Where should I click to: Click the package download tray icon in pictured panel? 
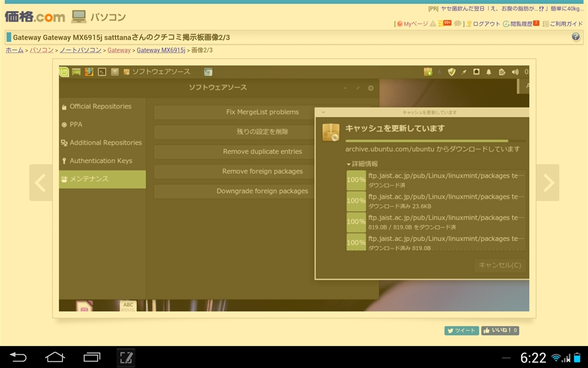coord(428,72)
